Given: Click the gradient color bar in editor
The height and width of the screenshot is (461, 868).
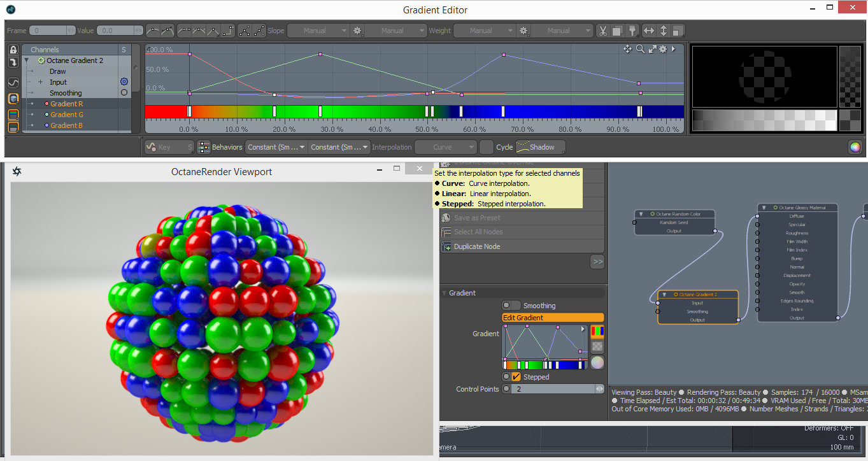Looking at the screenshot, I should [415, 111].
